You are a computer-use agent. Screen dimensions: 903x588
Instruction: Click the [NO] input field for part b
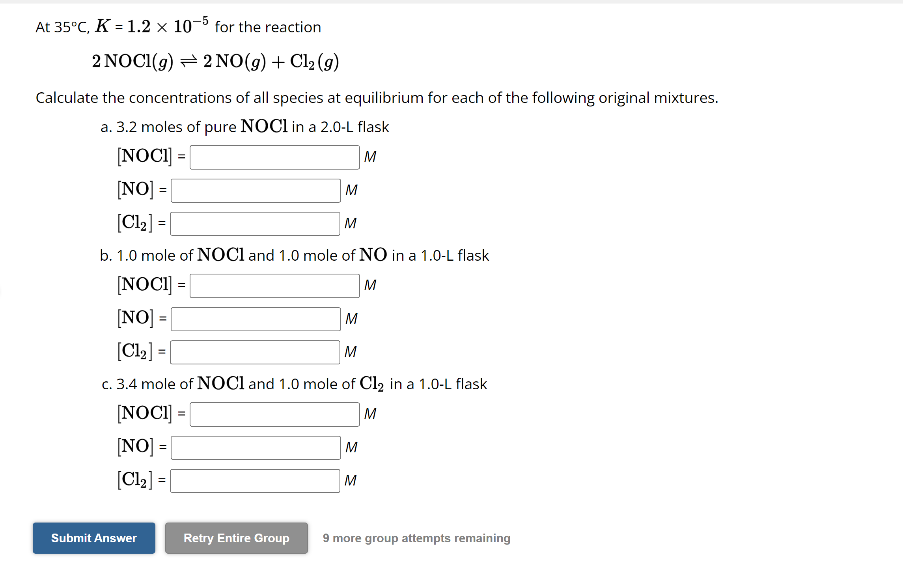(255, 319)
